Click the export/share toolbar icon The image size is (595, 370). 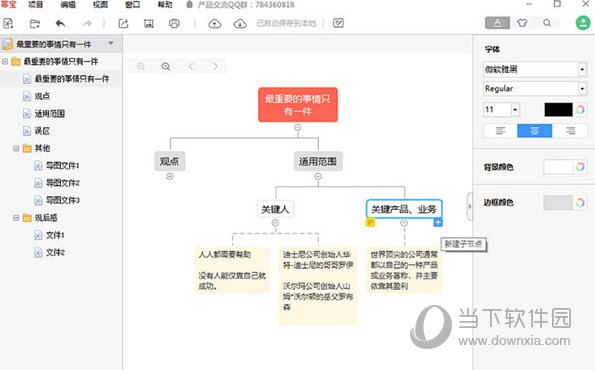click(123, 24)
